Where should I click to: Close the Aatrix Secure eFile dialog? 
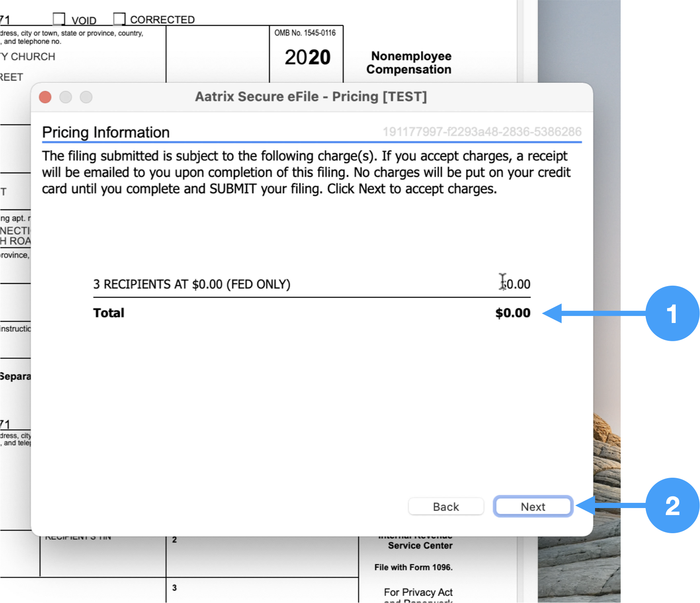(45, 97)
